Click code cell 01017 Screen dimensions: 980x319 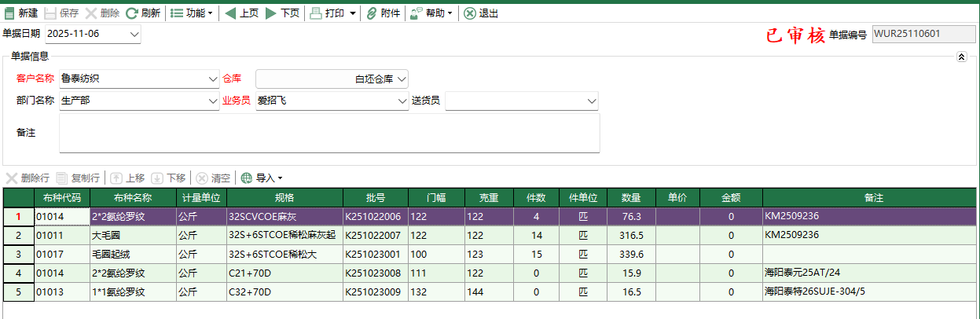click(61, 254)
